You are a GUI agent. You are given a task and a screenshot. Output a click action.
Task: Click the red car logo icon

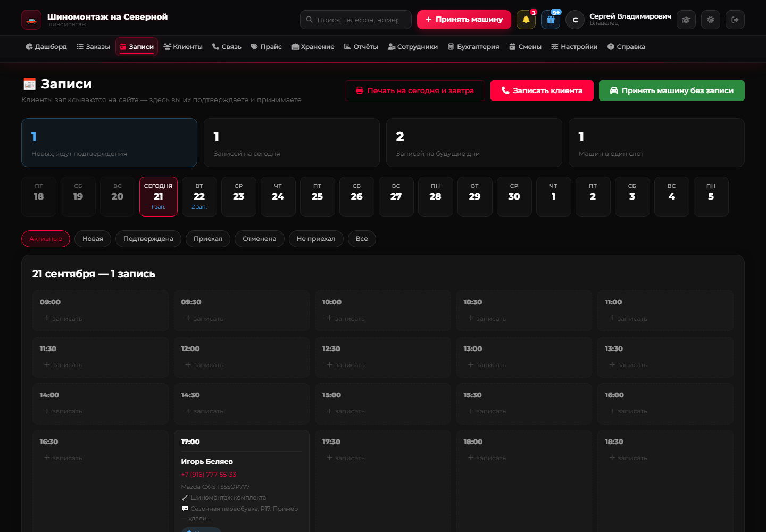[x=31, y=20]
